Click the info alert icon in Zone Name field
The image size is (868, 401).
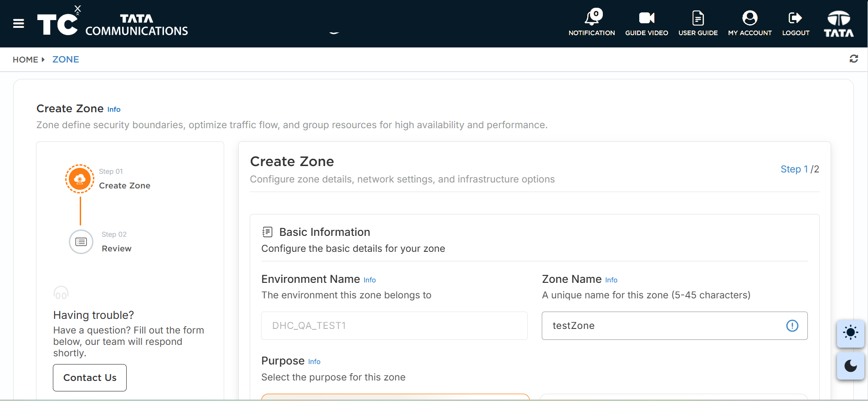792,326
